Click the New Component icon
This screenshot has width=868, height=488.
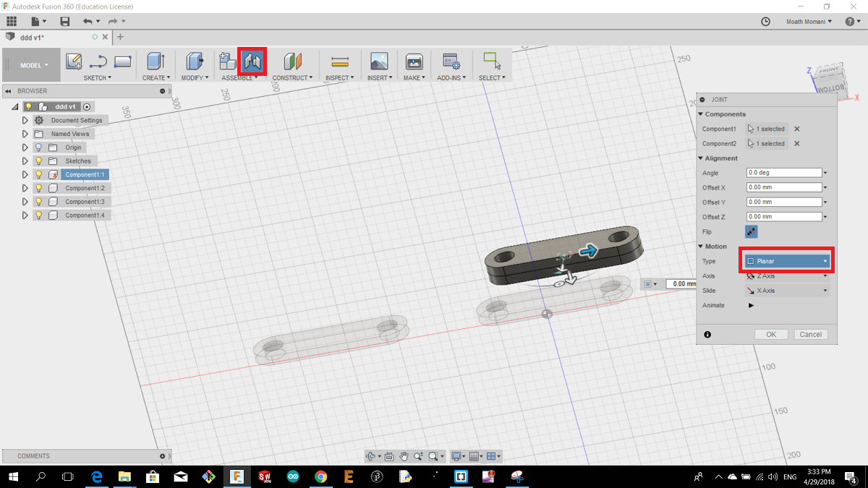[228, 61]
